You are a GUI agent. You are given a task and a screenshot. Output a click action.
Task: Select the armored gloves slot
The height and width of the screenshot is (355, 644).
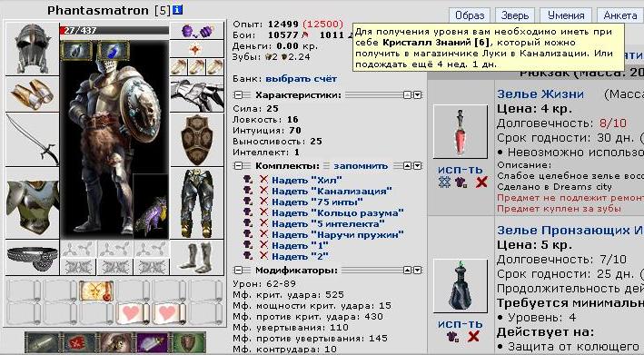tap(197, 94)
